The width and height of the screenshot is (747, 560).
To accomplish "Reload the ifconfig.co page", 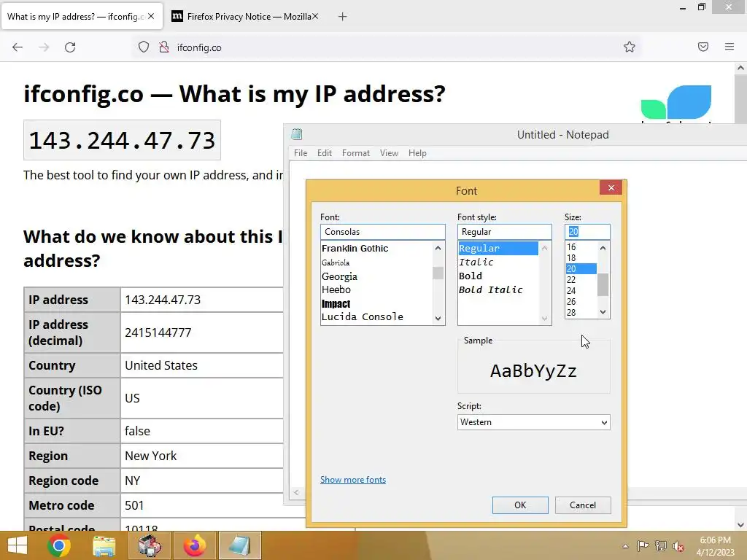I will [70, 47].
